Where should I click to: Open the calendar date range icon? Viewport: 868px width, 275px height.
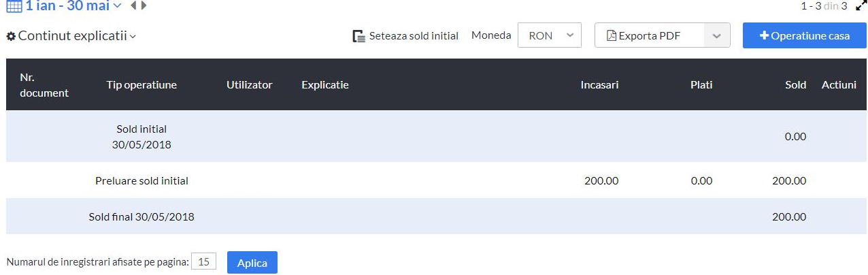click(x=14, y=6)
